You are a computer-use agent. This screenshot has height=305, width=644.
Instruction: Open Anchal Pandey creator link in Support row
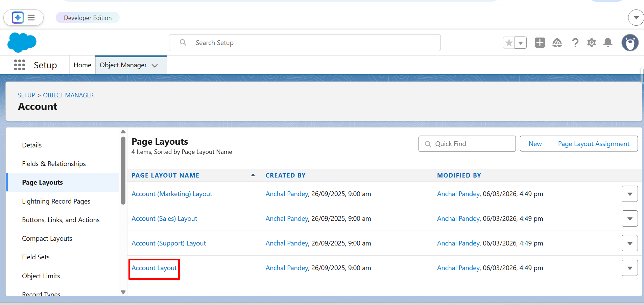[287, 243]
